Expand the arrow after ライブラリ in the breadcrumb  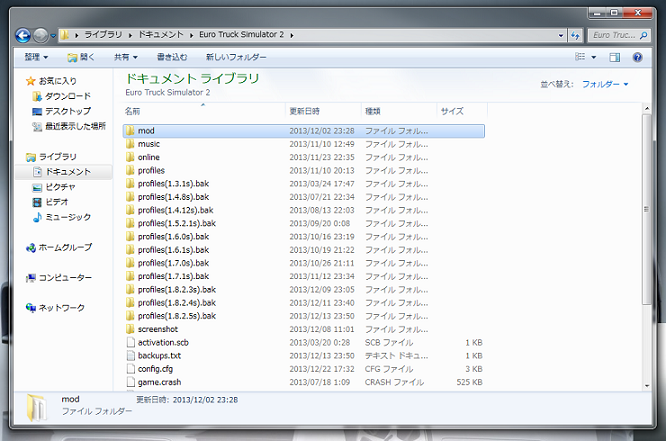pyautogui.click(x=130, y=35)
